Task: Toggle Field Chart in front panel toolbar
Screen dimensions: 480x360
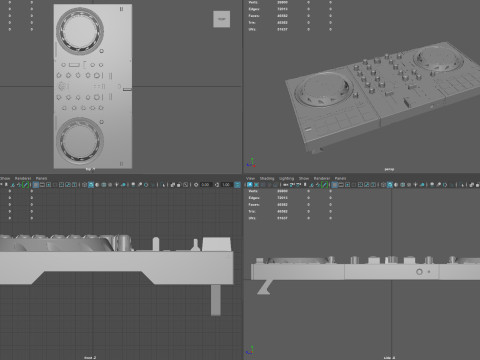Action: (61, 185)
